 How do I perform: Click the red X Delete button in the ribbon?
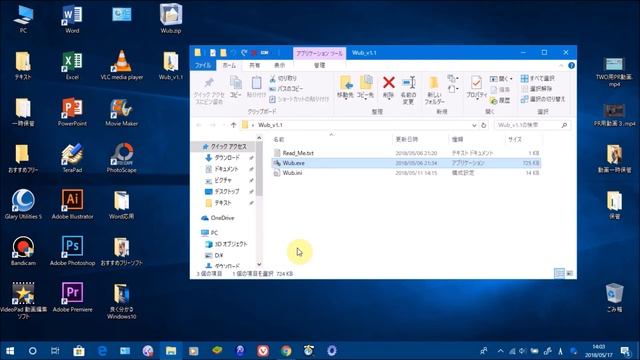tap(389, 87)
